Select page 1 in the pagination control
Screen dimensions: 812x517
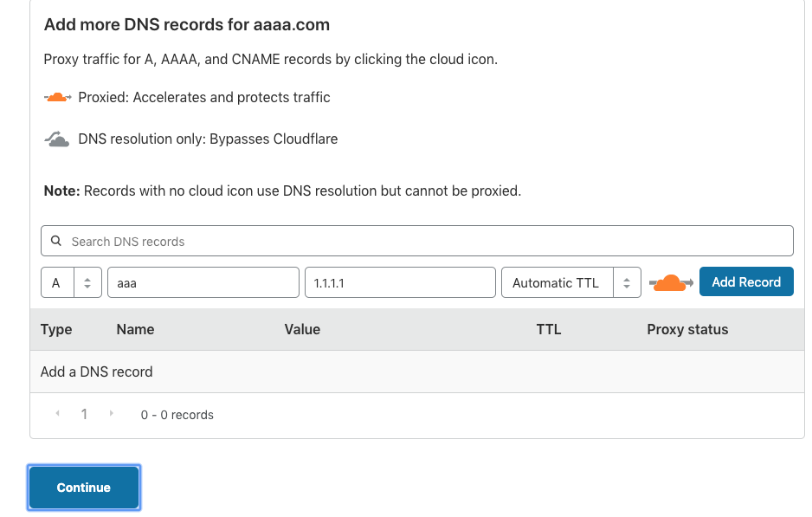point(84,414)
